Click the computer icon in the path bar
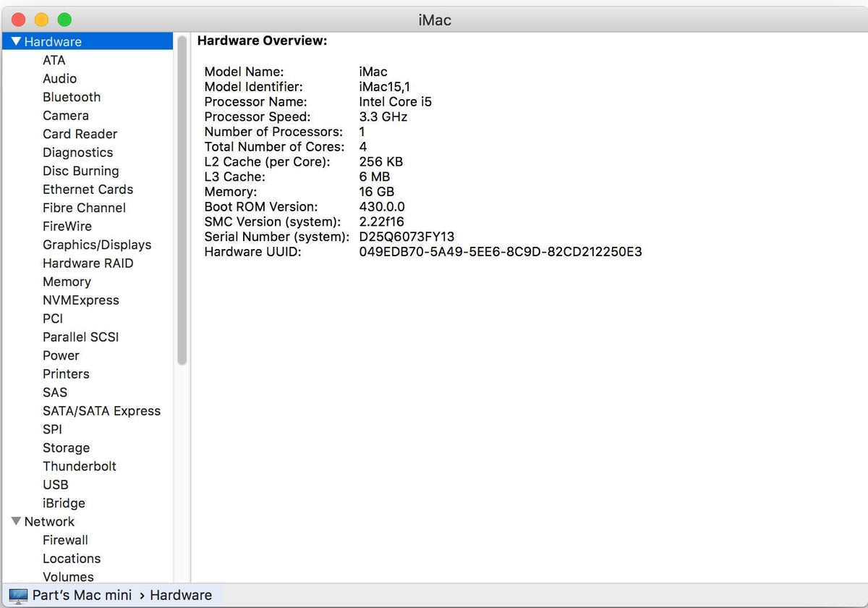 pos(18,596)
